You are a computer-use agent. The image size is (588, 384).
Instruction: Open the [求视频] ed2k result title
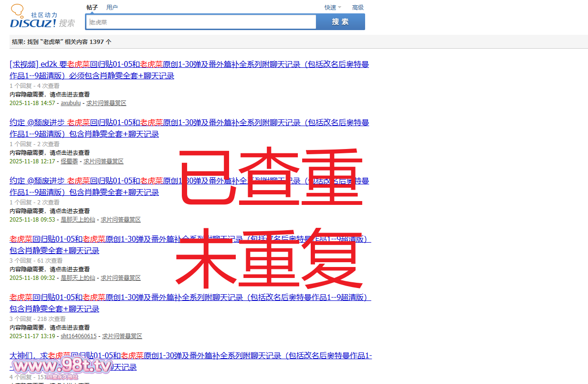coord(189,64)
